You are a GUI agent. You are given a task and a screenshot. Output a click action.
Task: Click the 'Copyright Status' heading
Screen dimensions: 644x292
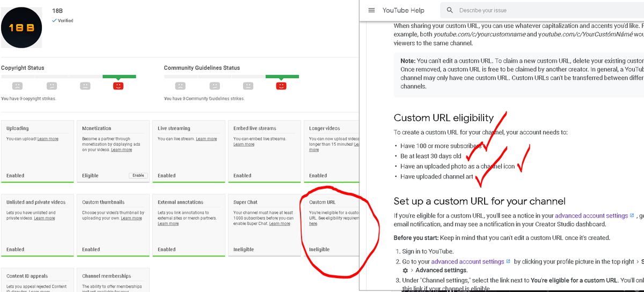23,68
